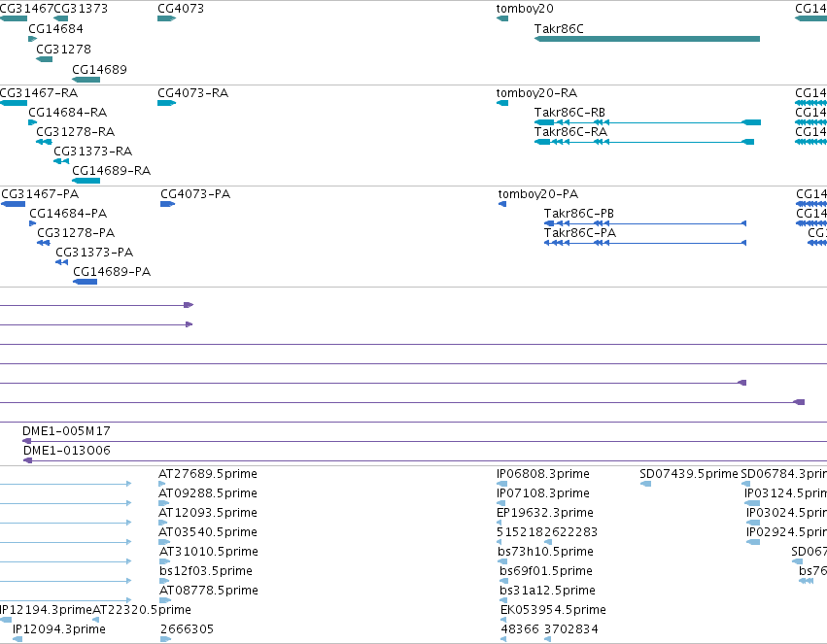Select EST AT09288.5prime
827x644 pixels.
click(x=163, y=503)
